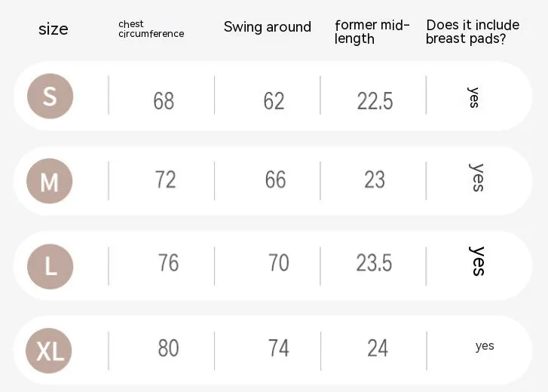Click swing around value 62
The width and height of the screenshot is (548, 392).
tap(274, 101)
